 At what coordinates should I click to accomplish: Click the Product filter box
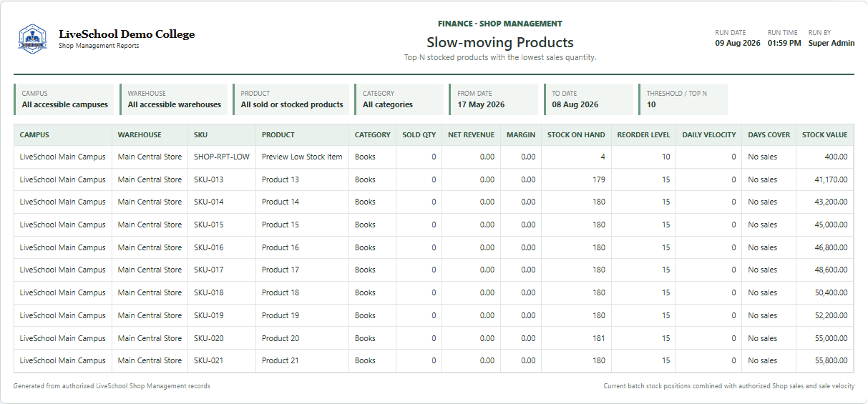point(291,99)
